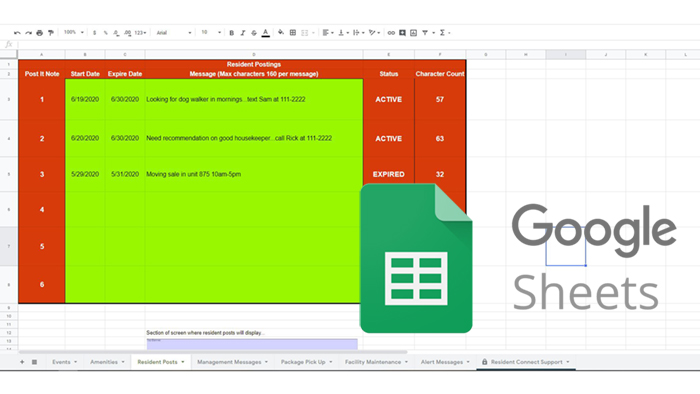Go to Facility Maintenance sheet tab
Image resolution: width=700 pixels, height=394 pixels.
373,362
